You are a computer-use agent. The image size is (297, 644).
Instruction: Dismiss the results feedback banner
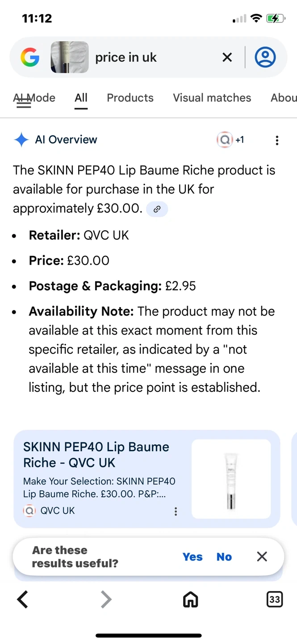click(262, 556)
